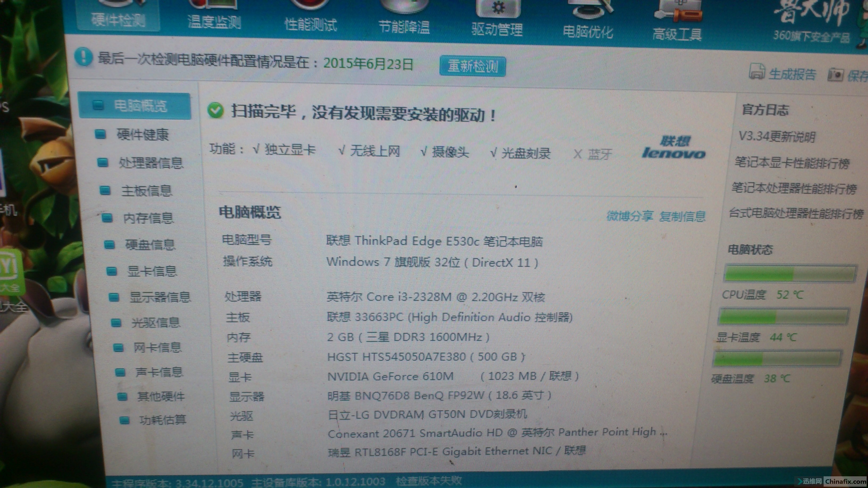Select 主板信息 in the sidebar
The height and width of the screenshot is (488, 868).
(x=147, y=191)
